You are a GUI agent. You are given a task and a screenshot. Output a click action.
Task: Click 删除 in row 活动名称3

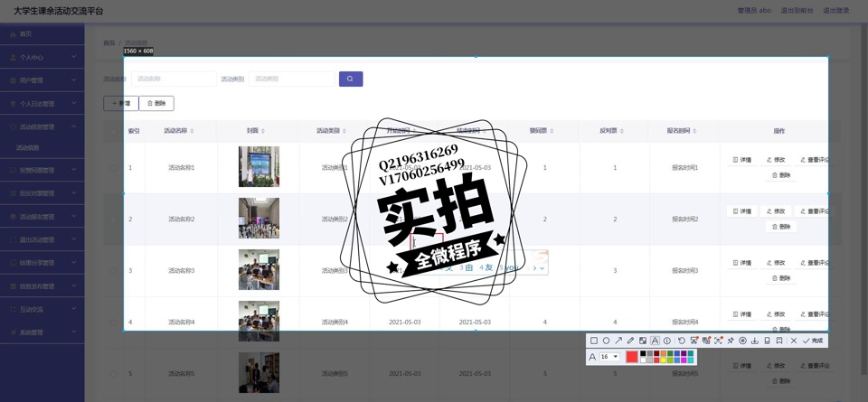(781, 278)
